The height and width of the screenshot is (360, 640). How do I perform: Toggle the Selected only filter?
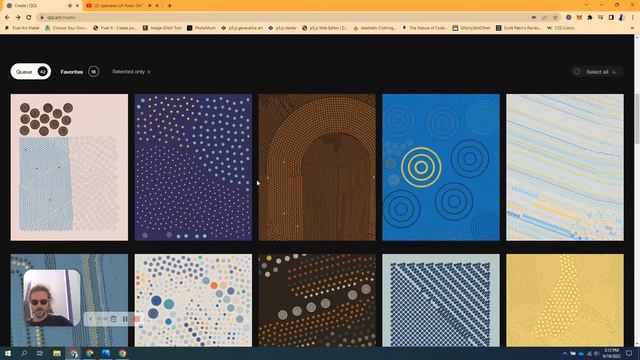[131, 71]
